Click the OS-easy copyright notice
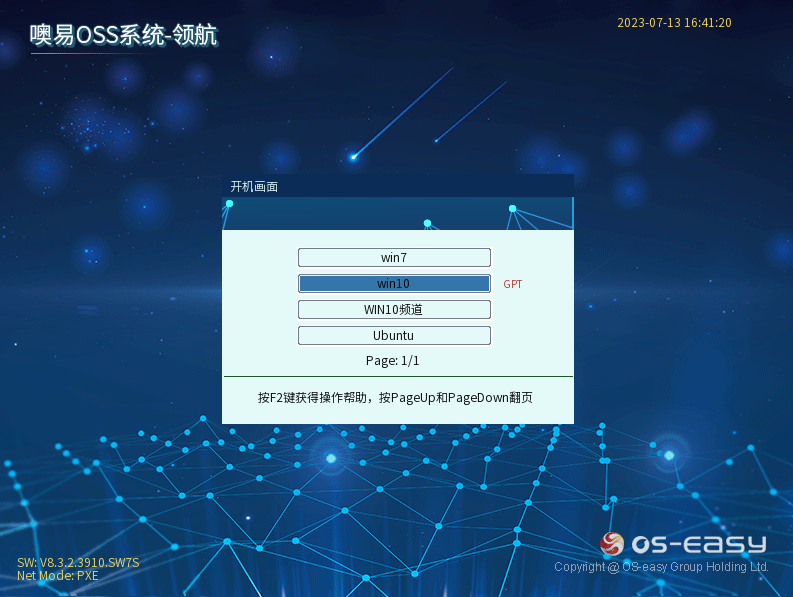Screen dimensions: 793x597 coord(661,567)
